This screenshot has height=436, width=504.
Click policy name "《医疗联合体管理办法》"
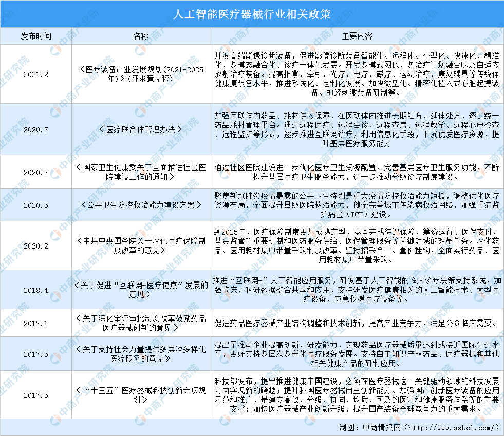pos(141,129)
